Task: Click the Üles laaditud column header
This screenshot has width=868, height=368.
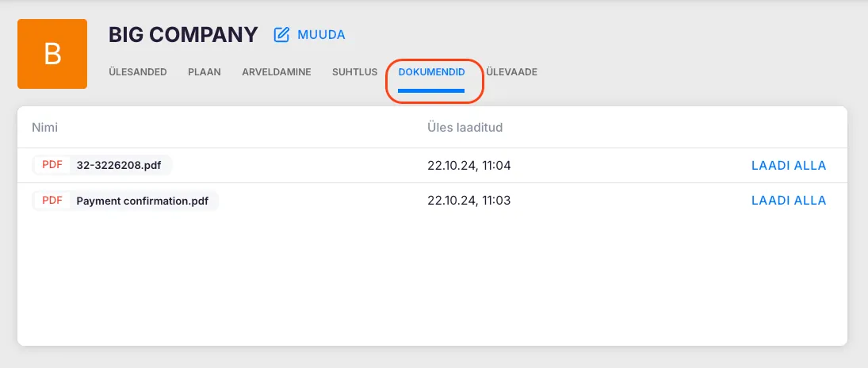Action: tap(465, 127)
